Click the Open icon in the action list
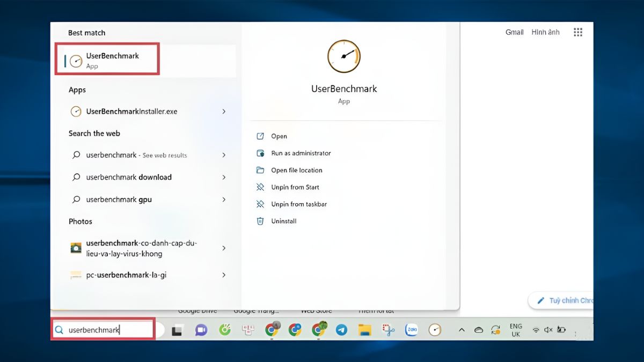 tap(260, 136)
